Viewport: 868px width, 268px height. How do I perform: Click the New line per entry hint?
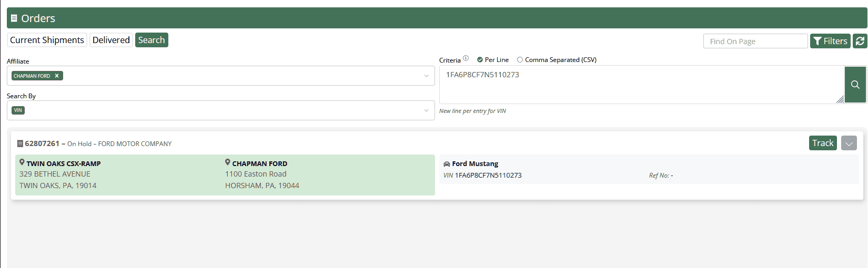[472, 111]
